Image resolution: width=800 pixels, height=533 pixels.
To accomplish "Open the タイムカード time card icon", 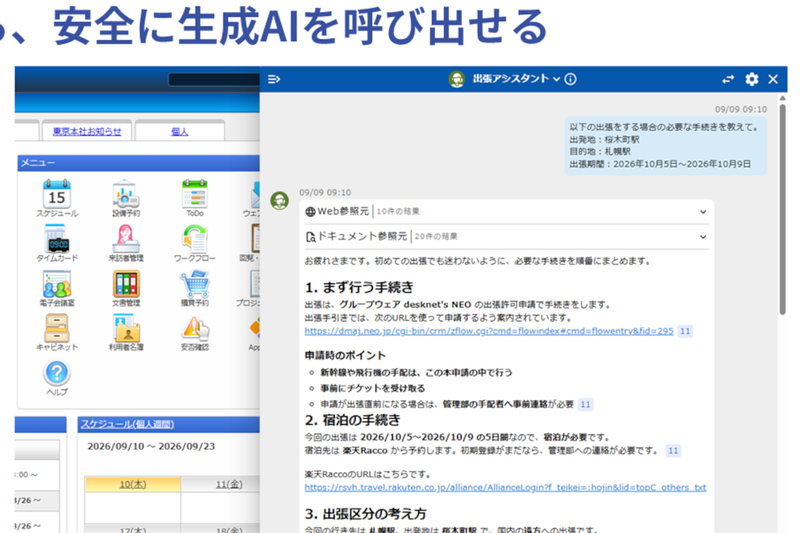I will [57, 239].
